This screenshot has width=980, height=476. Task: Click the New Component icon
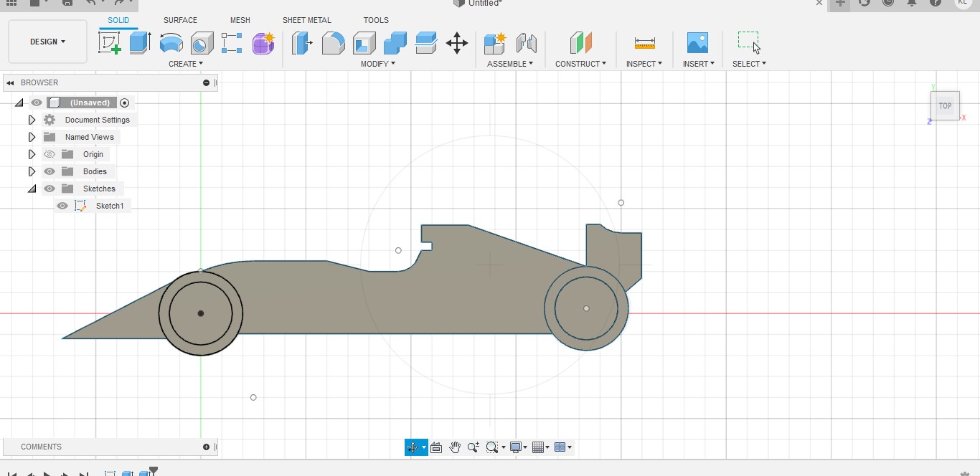495,43
